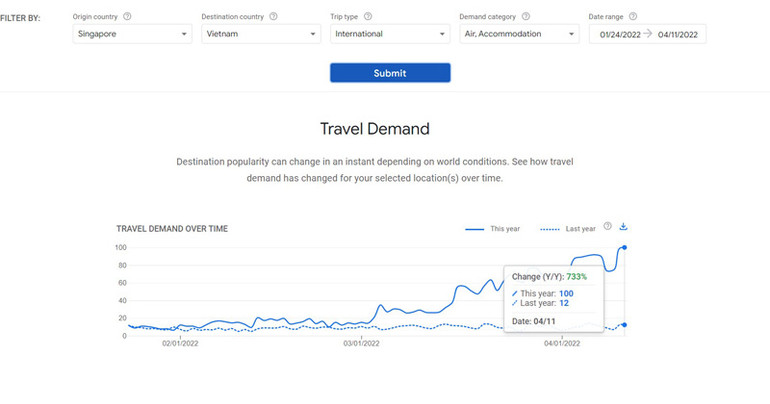Image resolution: width=770 pixels, height=404 pixels.
Task: Click the chart help question mark icon
Action: pyautogui.click(x=607, y=227)
